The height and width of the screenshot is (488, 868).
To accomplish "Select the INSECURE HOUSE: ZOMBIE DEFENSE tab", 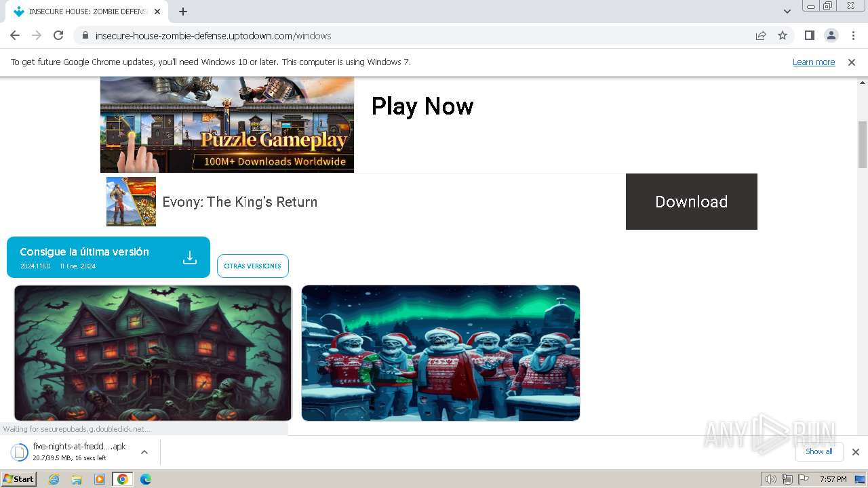I will [87, 12].
